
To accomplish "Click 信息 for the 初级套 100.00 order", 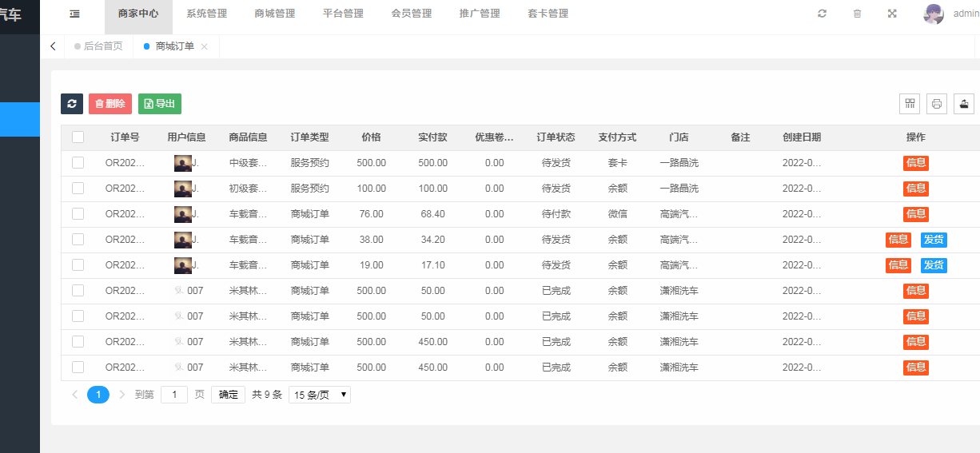I will click(x=916, y=189).
